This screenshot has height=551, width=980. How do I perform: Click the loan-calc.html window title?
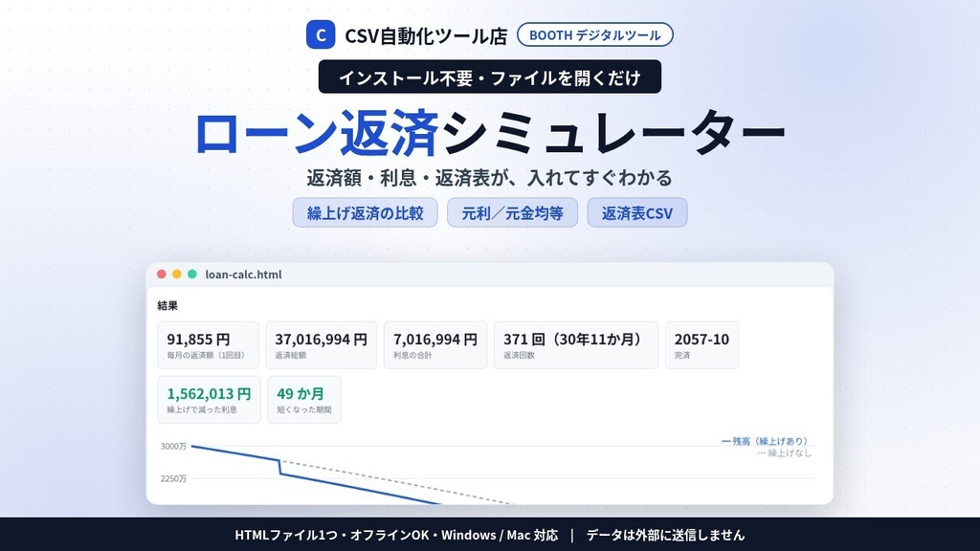(x=244, y=275)
